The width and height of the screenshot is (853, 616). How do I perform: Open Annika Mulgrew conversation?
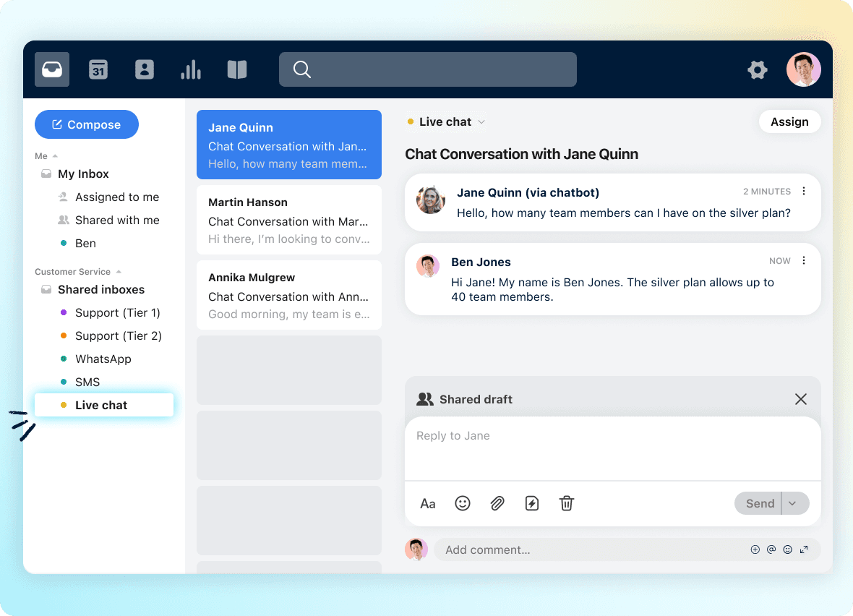click(289, 295)
